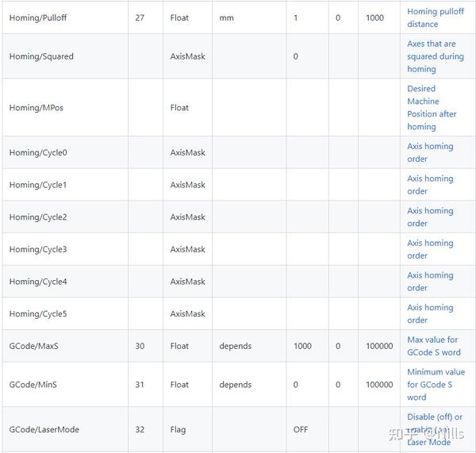Viewport: 476px width, 453px height.
Task: Open 'Desired Machine Position after homing' link
Action: point(432,107)
